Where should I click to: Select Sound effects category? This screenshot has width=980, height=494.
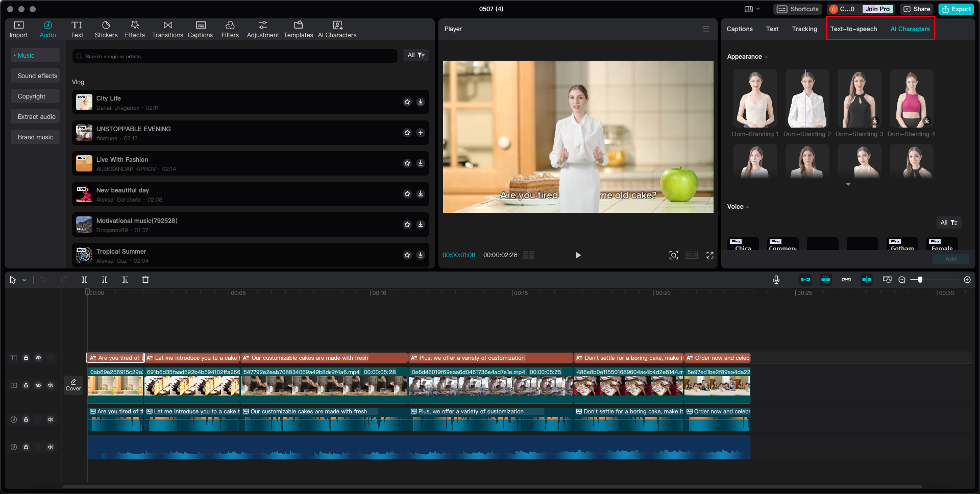[37, 76]
